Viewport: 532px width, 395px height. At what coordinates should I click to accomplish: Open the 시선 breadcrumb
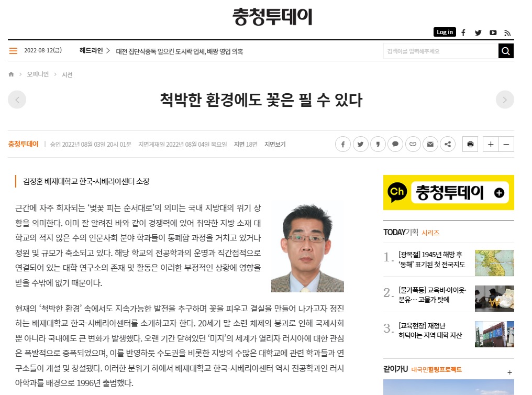pos(67,74)
